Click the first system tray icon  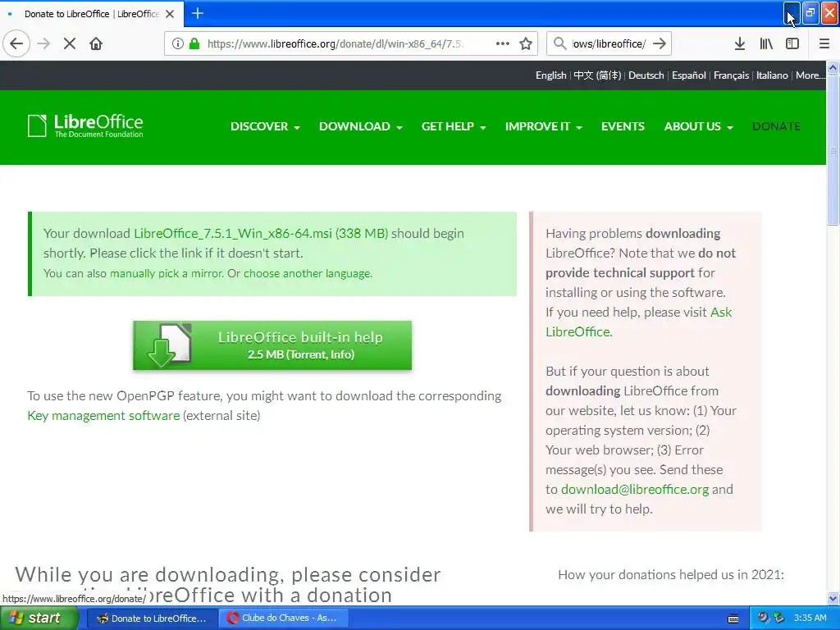763,618
